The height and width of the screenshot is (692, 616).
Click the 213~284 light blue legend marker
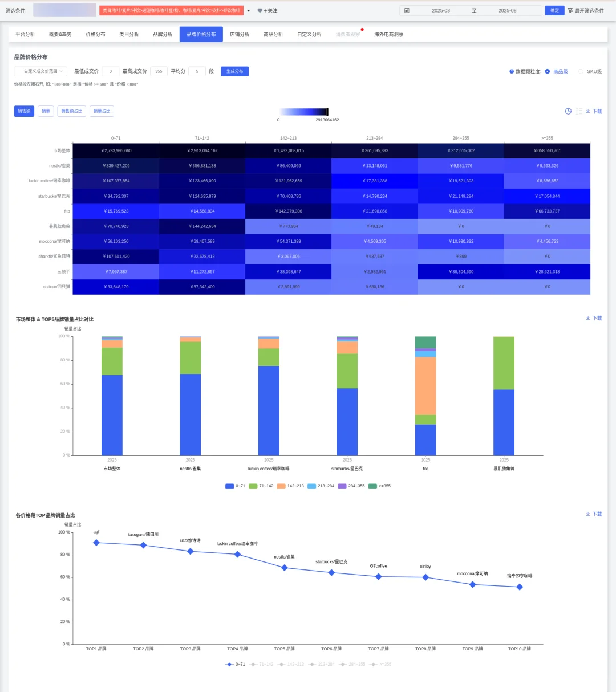pos(311,486)
